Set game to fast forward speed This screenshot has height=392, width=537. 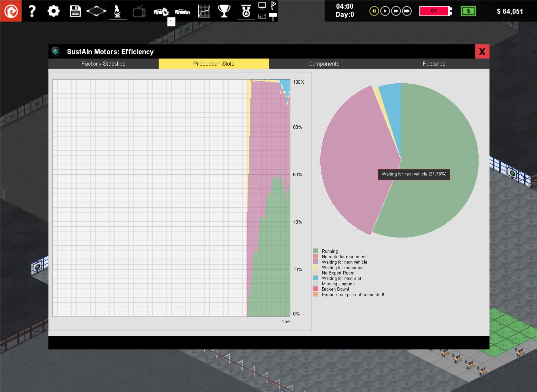pos(396,11)
